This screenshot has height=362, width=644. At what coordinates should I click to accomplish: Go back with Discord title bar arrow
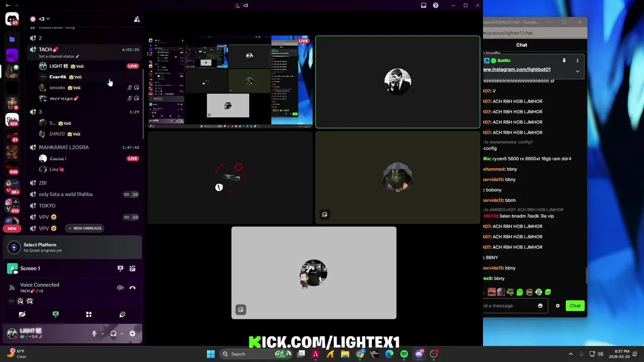pos(8,6)
